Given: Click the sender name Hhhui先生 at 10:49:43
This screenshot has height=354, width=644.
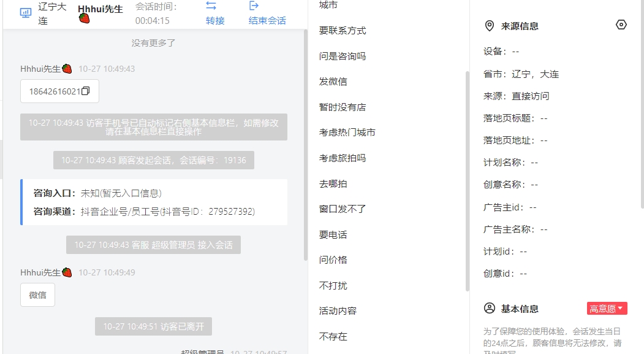Looking at the screenshot, I should point(40,69).
